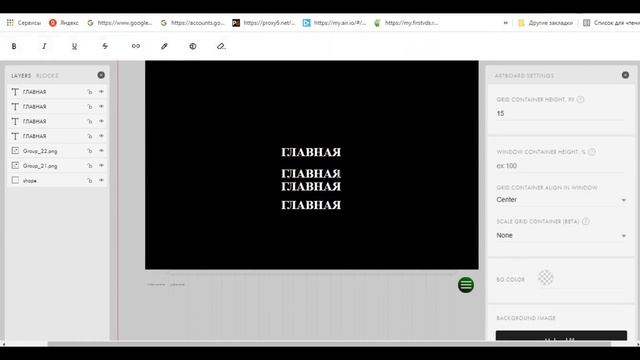640x360 pixels.
Task: Open the www.google bookmark
Action: (119, 23)
